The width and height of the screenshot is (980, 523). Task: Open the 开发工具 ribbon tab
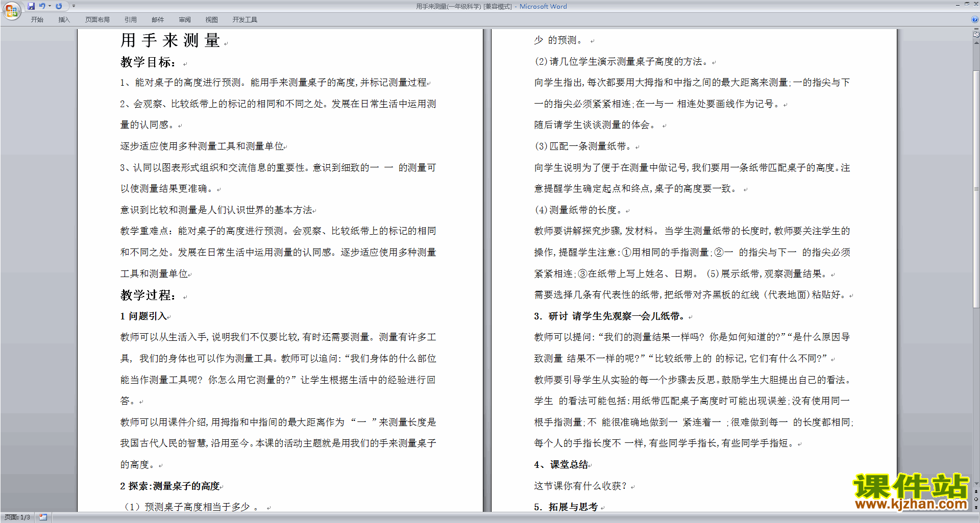point(245,20)
